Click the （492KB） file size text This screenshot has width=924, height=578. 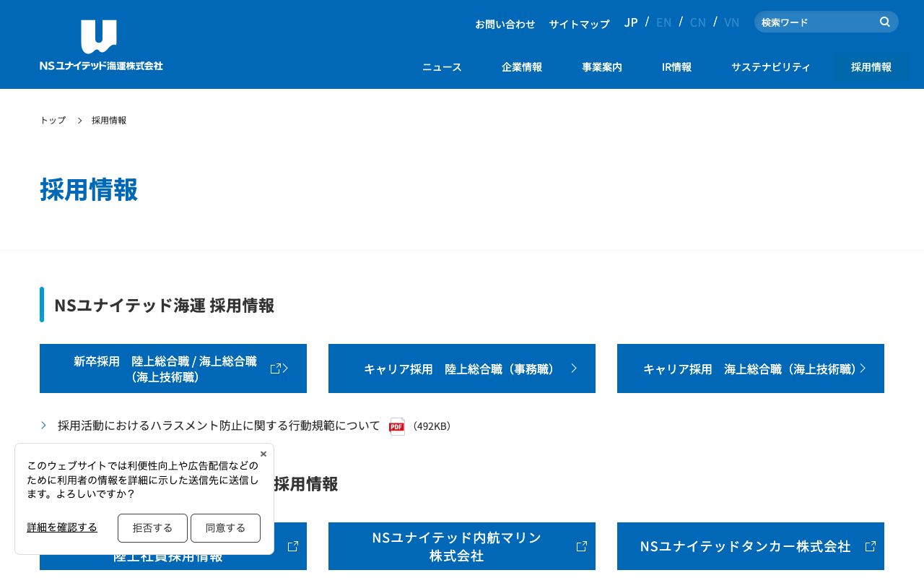[432, 426]
